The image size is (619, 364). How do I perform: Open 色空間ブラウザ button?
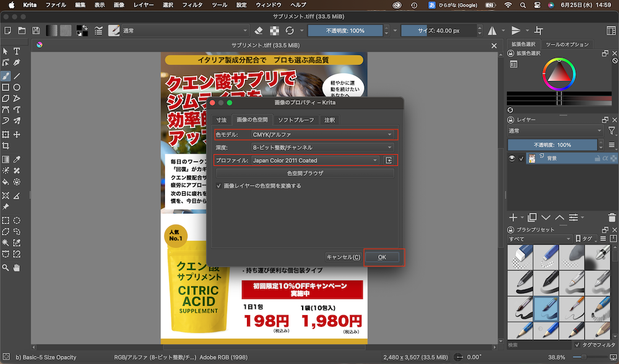305,173
